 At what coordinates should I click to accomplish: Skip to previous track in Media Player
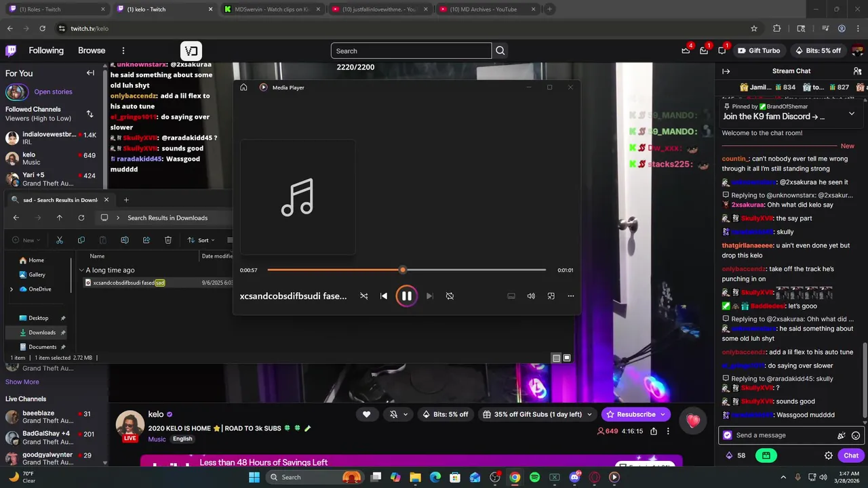point(384,296)
